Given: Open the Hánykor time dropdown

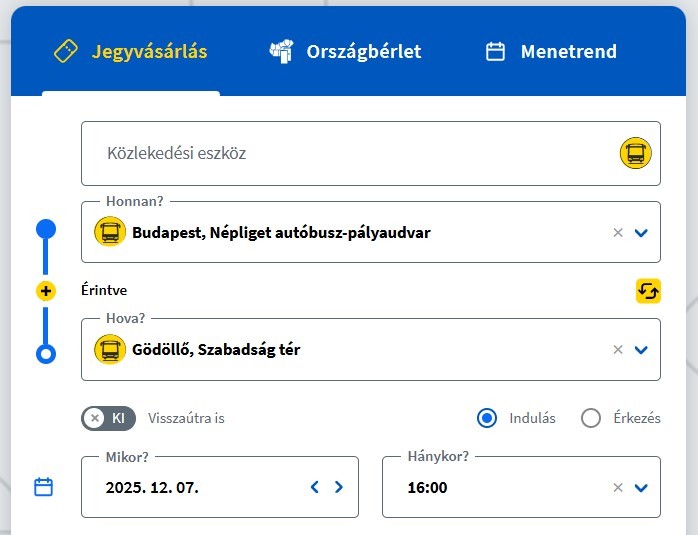Looking at the screenshot, I should tap(642, 487).
